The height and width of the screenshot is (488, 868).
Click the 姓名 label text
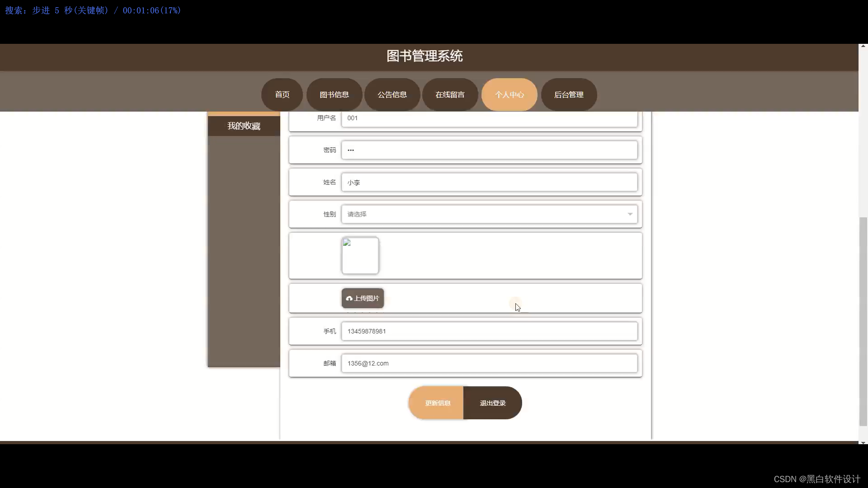[330, 182]
